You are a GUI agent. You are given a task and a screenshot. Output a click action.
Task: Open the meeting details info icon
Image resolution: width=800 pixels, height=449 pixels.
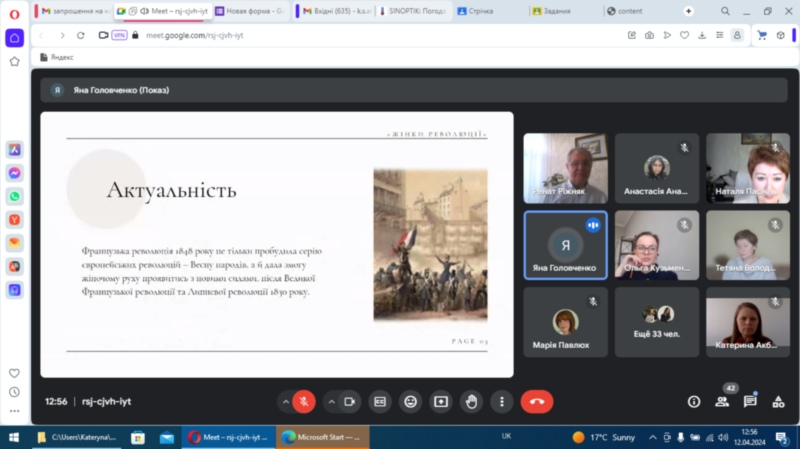[x=694, y=401]
